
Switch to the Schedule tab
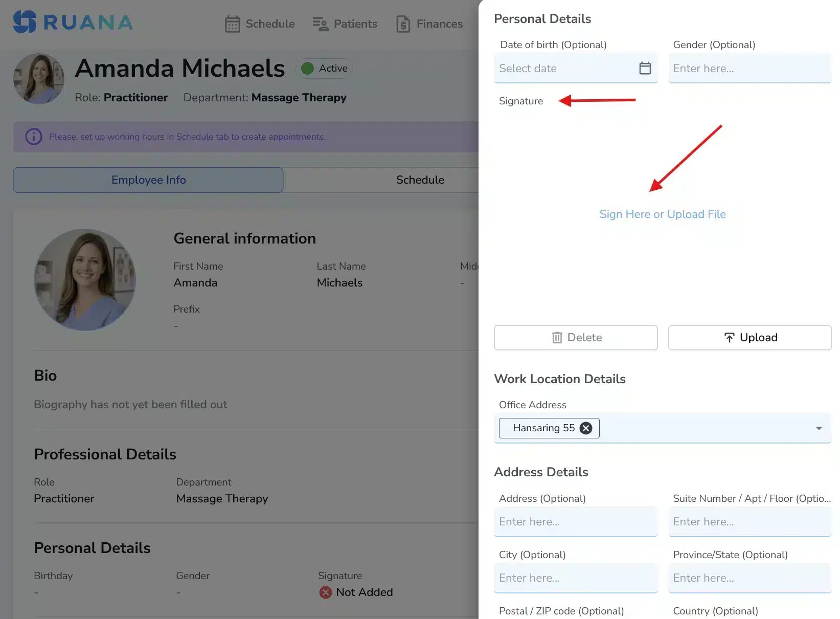click(420, 180)
